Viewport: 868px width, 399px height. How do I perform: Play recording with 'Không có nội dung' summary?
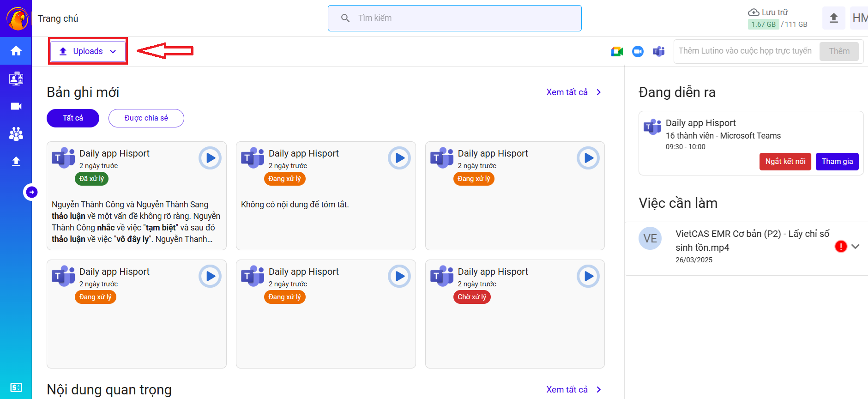(x=399, y=158)
